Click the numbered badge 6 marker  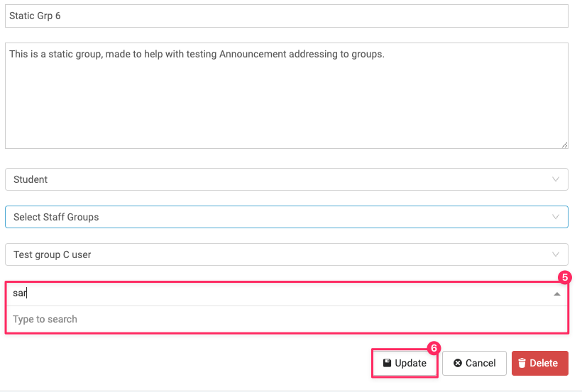434,348
